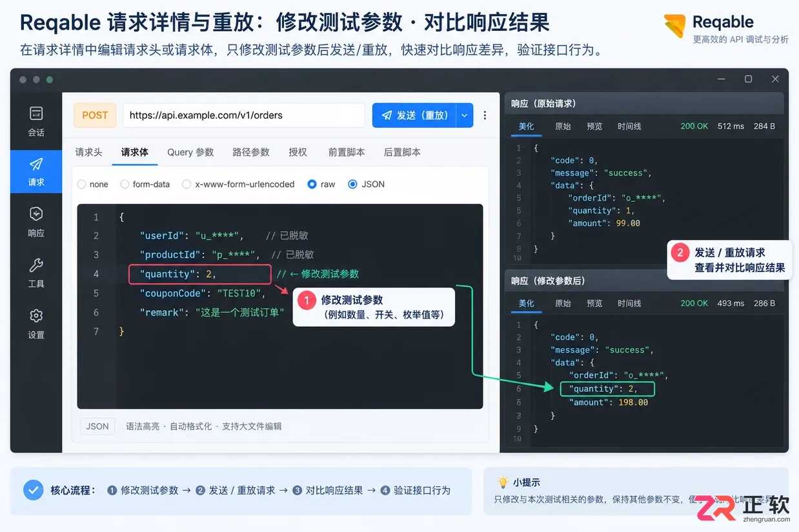799x532 pixels.
Task: Select 预览 tab in original response panel
Action: [x=594, y=126]
